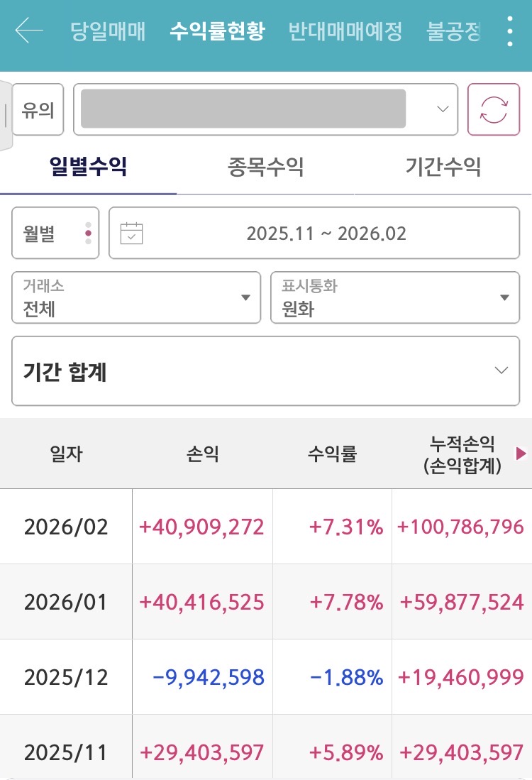The image size is (532, 780).
Task: Select the 기간수익 sub-tab
Action: click(443, 167)
